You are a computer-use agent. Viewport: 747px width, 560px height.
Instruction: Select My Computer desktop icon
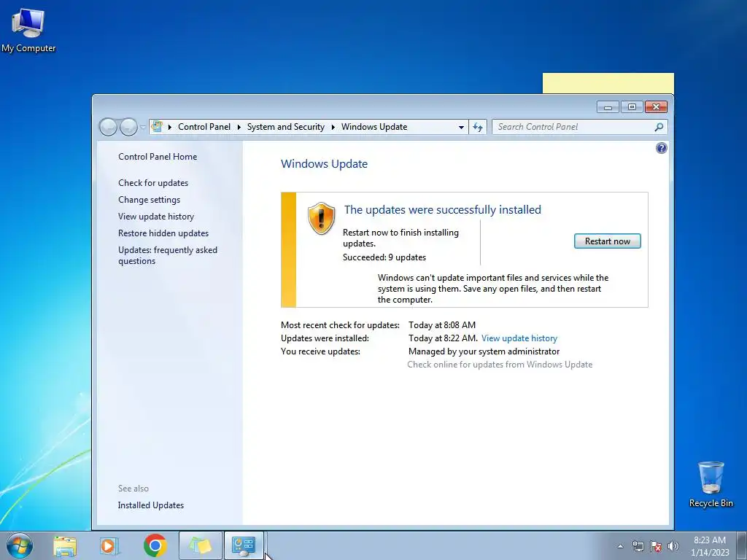[28, 31]
